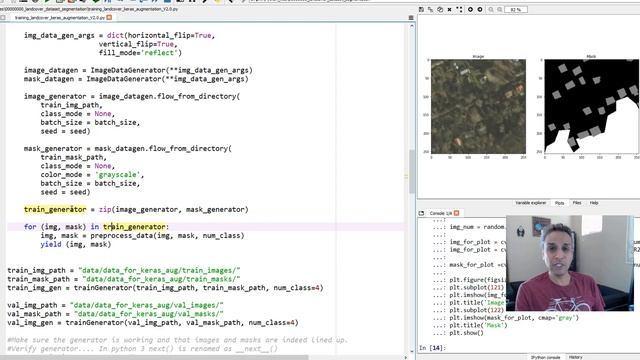Image resolution: width=640 pixels, height=360 pixels.
Task: Switch to the History bottom tab
Action: (x=576, y=357)
